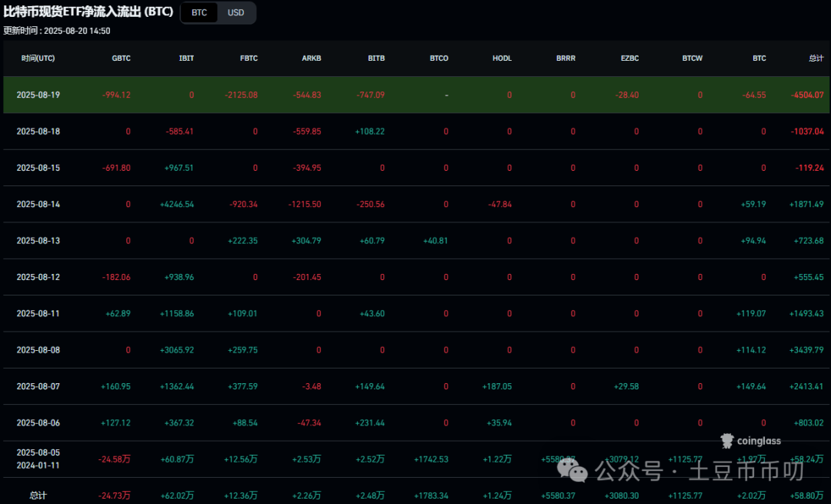831x504 pixels.
Task: Click the coinglass logo icon
Action: pyautogui.click(x=727, y=441)
